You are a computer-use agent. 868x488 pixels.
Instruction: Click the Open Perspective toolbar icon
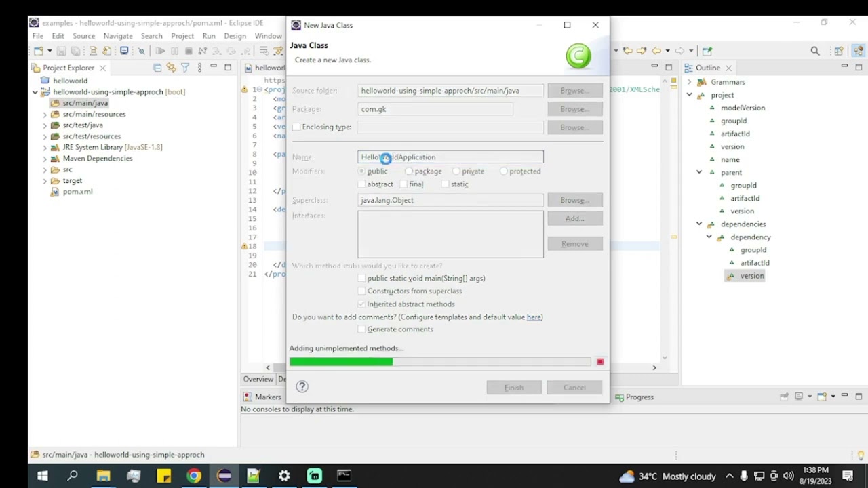coord(839,51)
